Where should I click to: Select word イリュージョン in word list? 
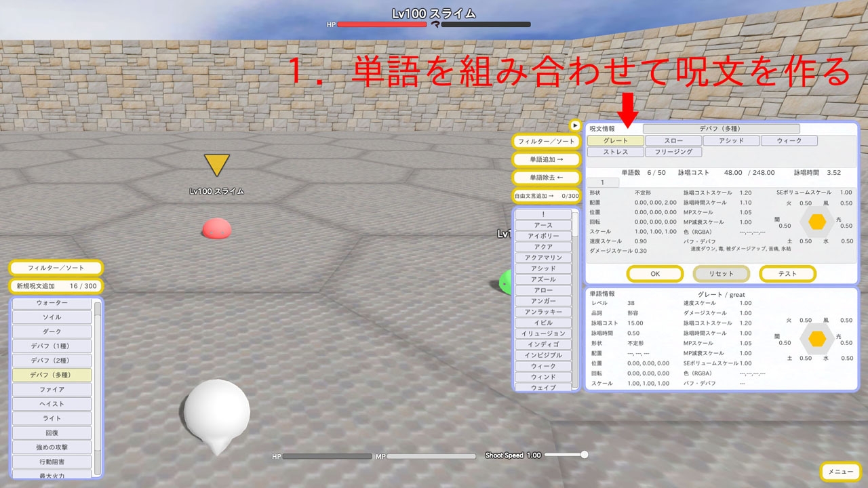click(x=543, y=333)
